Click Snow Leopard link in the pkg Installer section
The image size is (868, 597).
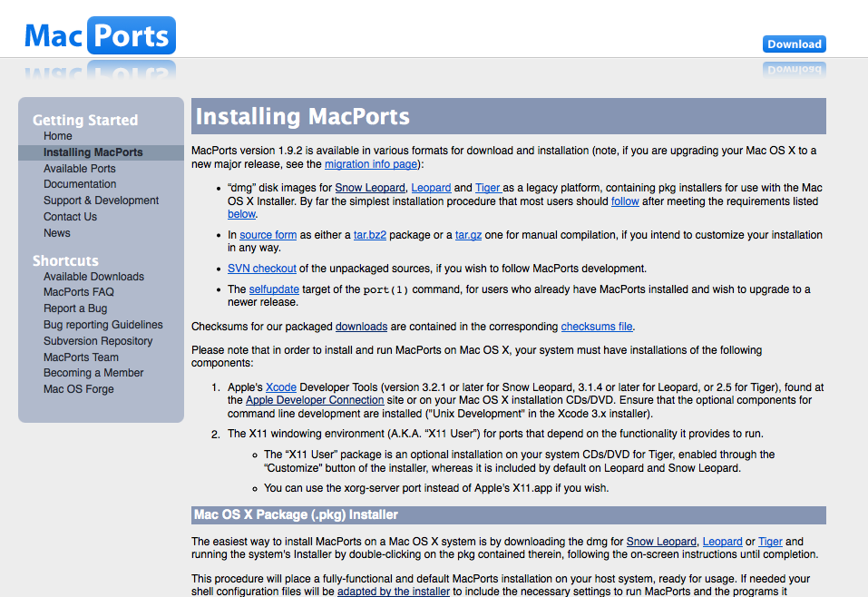(x=661, y=542)
